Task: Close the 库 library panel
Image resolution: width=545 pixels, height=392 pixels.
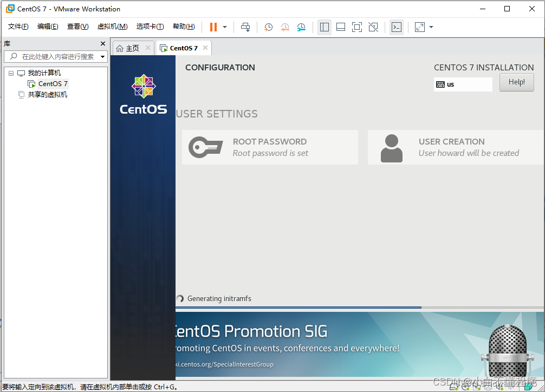Action: pyautogui.click(x=102, y=43)
